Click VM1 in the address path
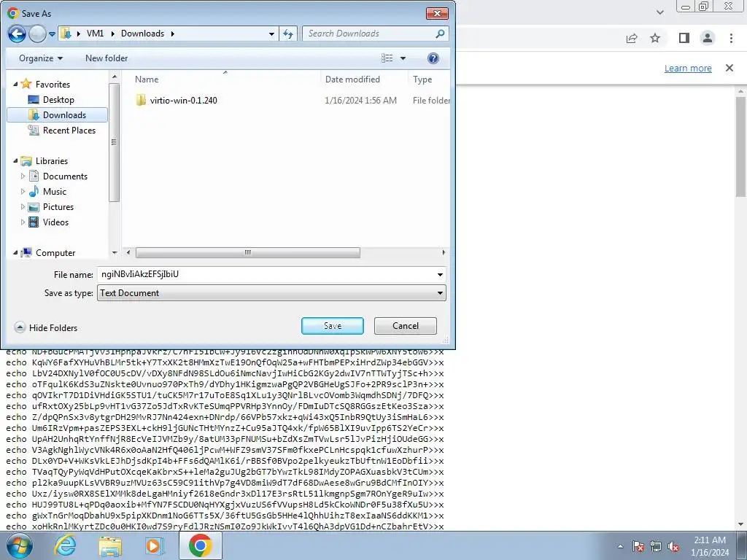The image size is (747, 560). tap(95, 34)
